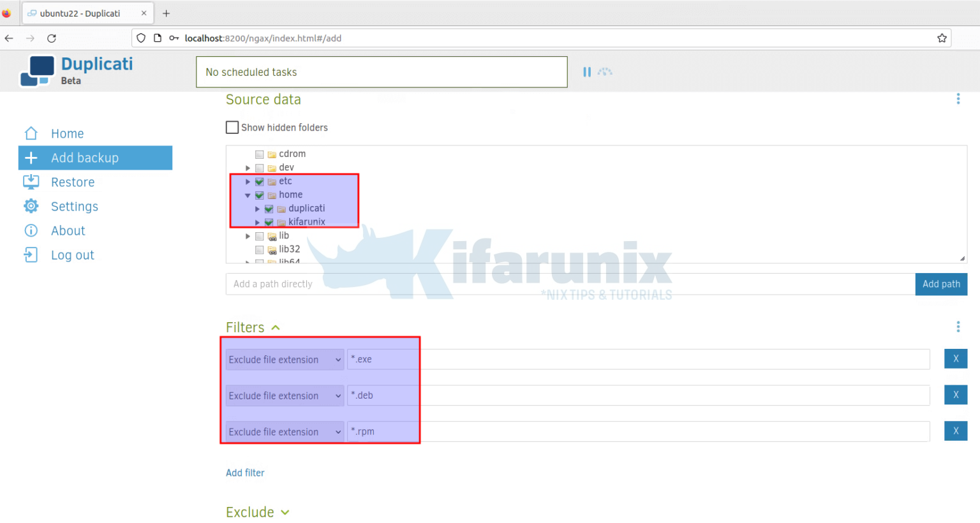The width and height of the screenshot is (980, 523).
Task: Uncheck the etc folder checkbox
Action: [x=259, y=180]
